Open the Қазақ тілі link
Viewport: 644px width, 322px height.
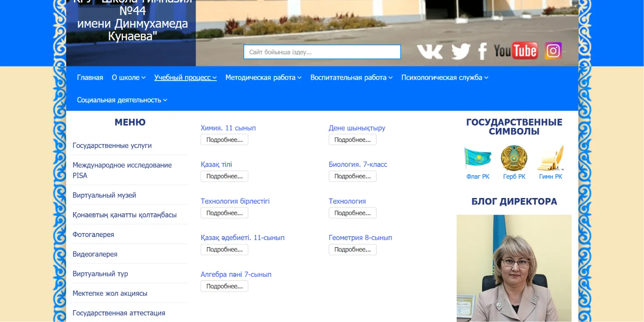coord(216,164)
